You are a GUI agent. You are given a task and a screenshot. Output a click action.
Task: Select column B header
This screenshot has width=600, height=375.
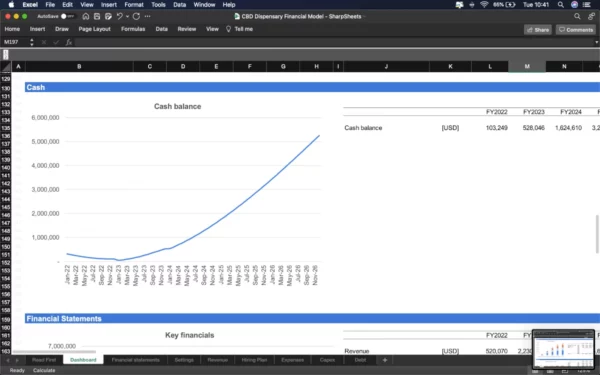pos(79,67)
